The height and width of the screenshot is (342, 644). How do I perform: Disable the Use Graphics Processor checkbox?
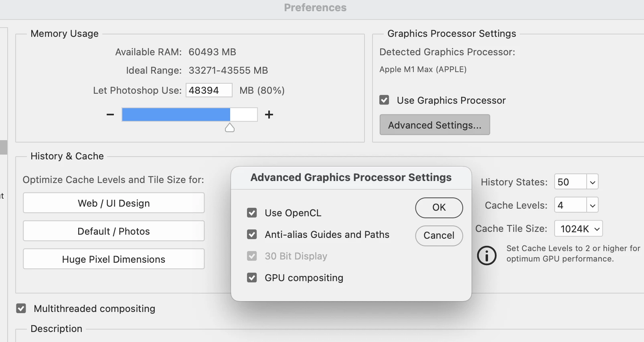pyautogui.click(x=384, y=100)
